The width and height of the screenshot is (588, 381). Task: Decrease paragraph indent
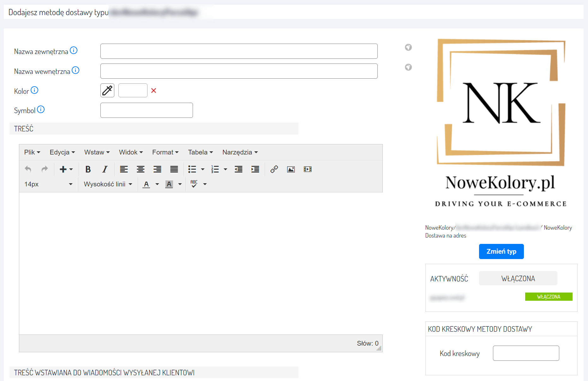pos(238,169)
